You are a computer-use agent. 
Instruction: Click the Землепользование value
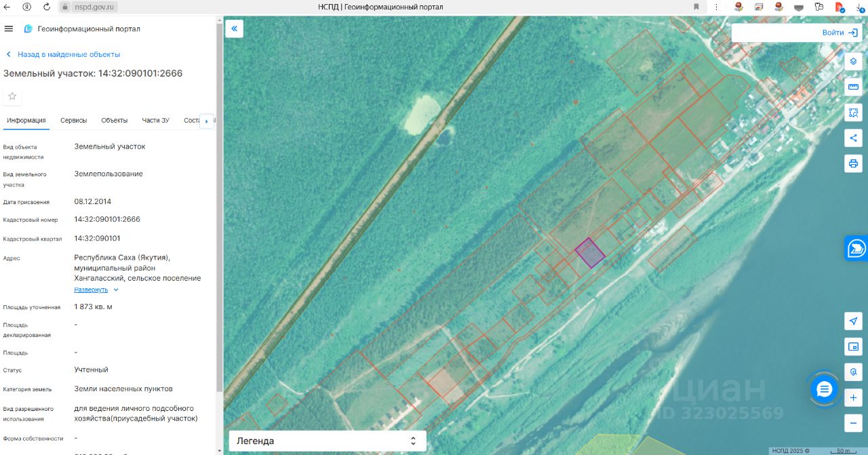(108, 174)
